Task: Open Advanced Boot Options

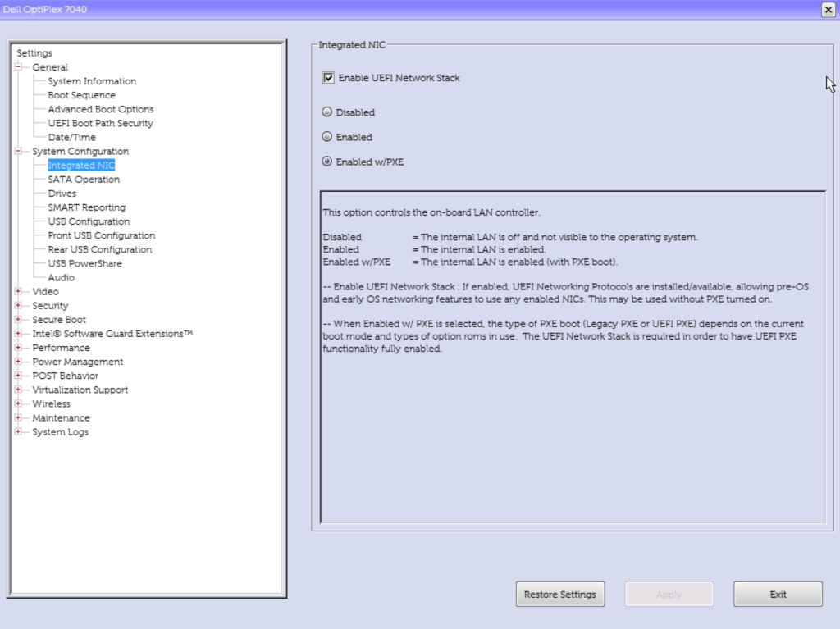Action: pyautogui.click(x=101, y=109)
